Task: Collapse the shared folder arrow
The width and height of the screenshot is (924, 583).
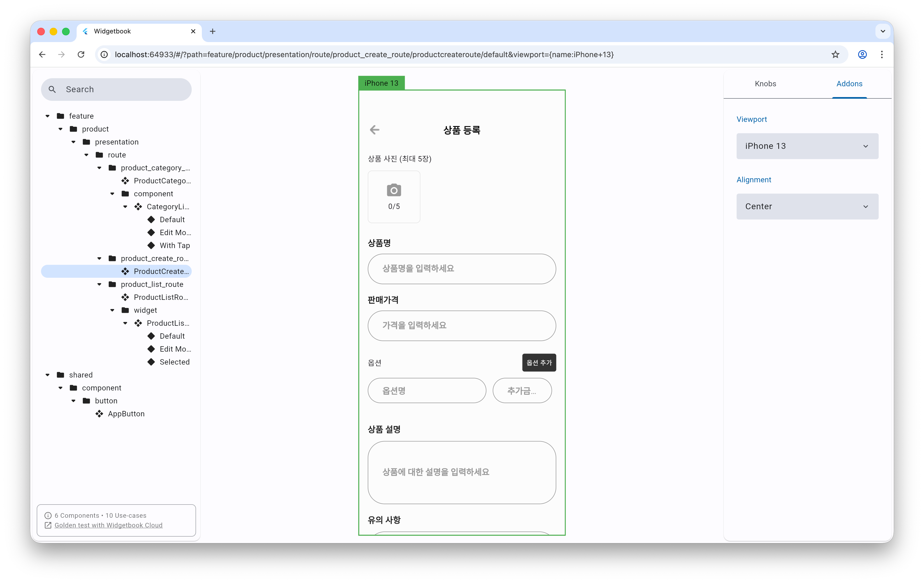Action: 47,375
